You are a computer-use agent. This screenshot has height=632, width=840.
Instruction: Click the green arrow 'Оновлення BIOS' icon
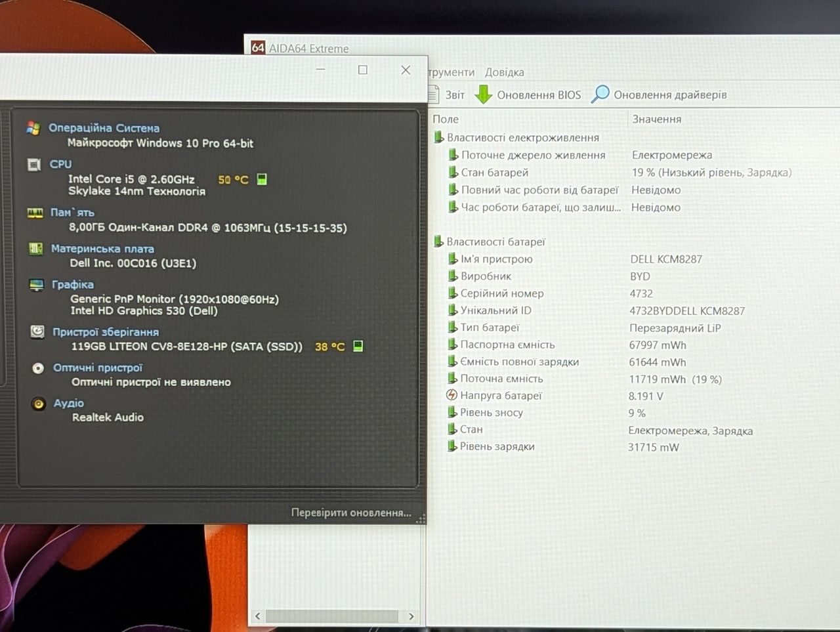(x=484, y=95)
